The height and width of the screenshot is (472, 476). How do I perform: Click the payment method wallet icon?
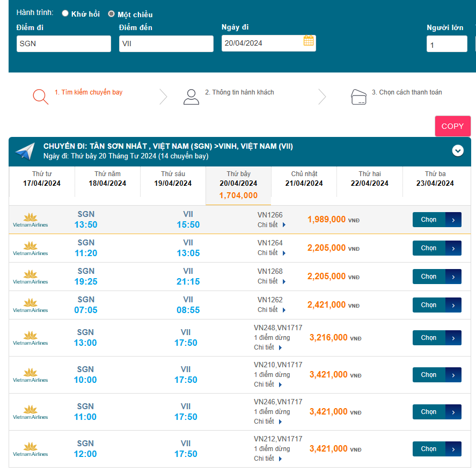(358, 96)
